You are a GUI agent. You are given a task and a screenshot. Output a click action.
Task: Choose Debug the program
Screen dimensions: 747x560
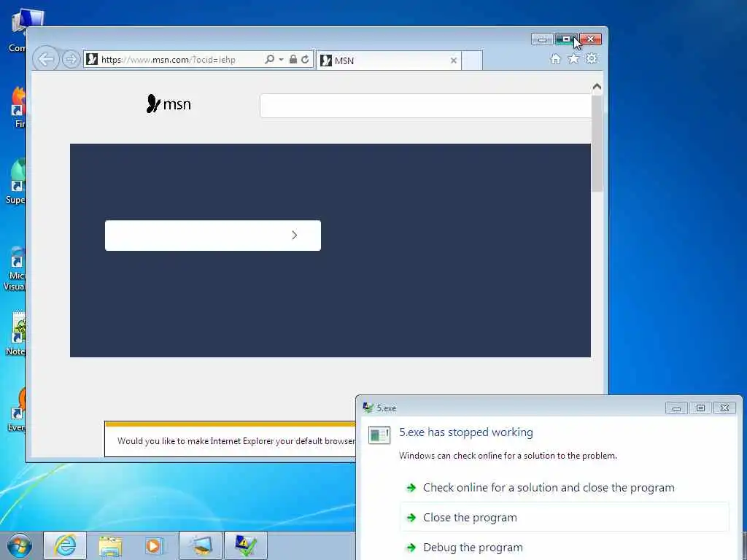point(473,548)
